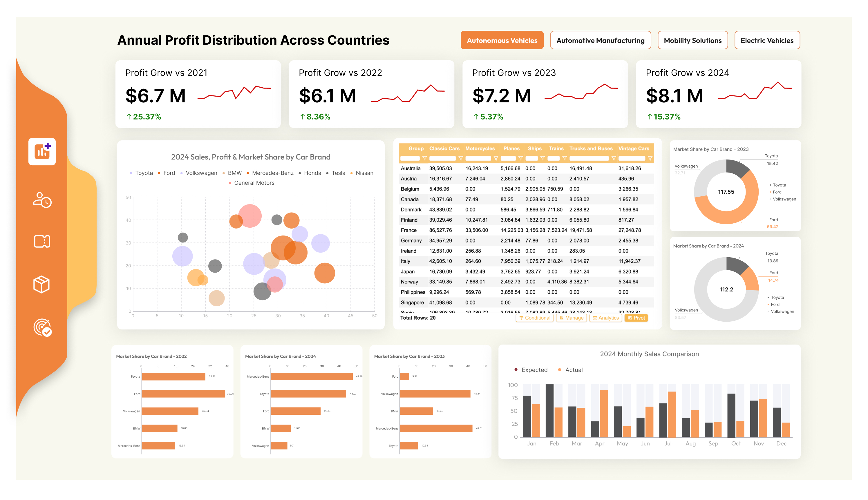
Task: Open the filter funnel on Ships column
Action: [x=543, y=158]
